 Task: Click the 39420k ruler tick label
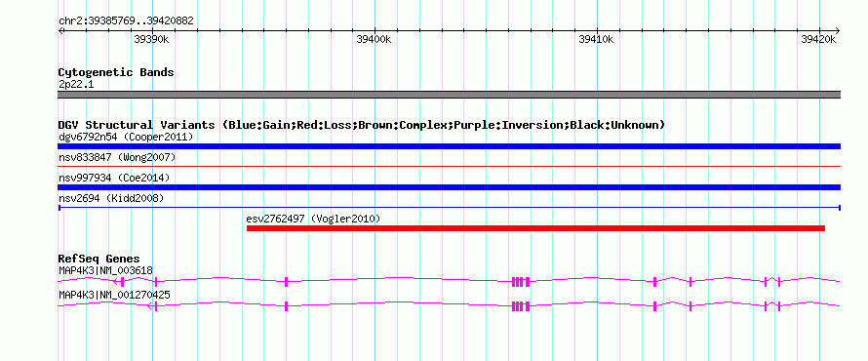point(818,39)
